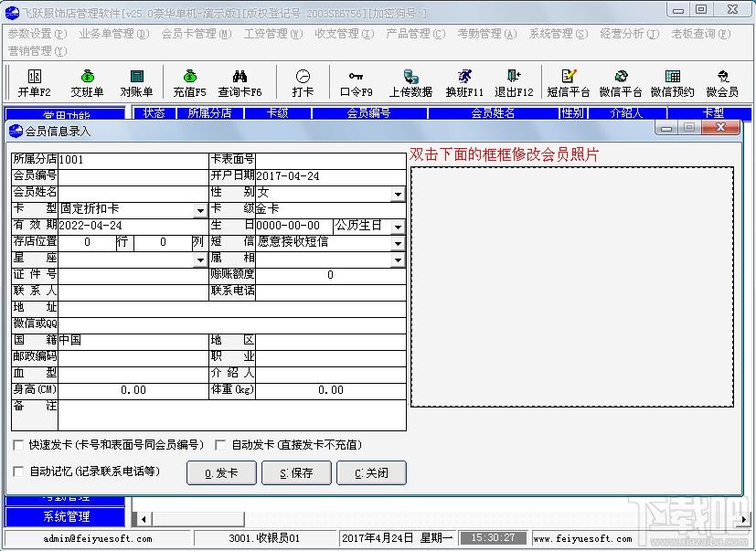Enable the 快速发卡 checkbox
The height and width of the screenshot is (551, 756).
18,445
